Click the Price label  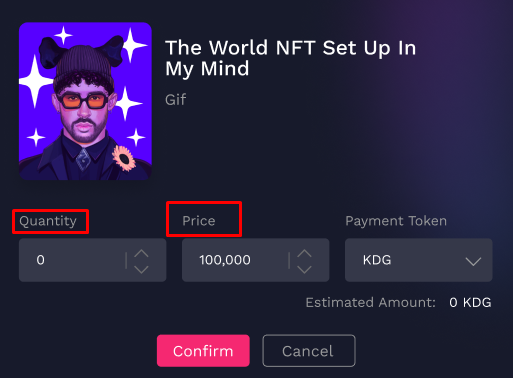199,221
